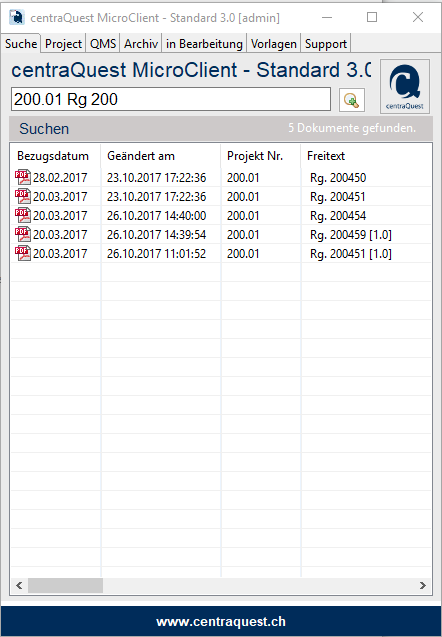Click the Freitext cell reading exactly Rg. 200451
This screenshot has height=637, width=442.
tap(338, 197)
